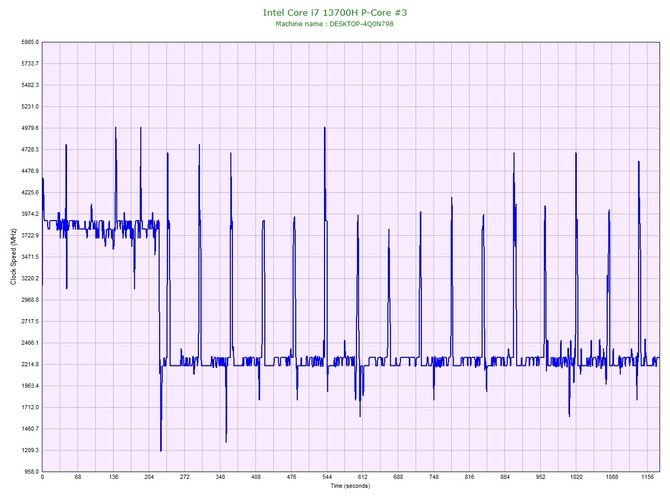Click the 'Clock Speed (MHz)' axis label
The height and width of the screenshot is (503, 670).
[13, 256]
